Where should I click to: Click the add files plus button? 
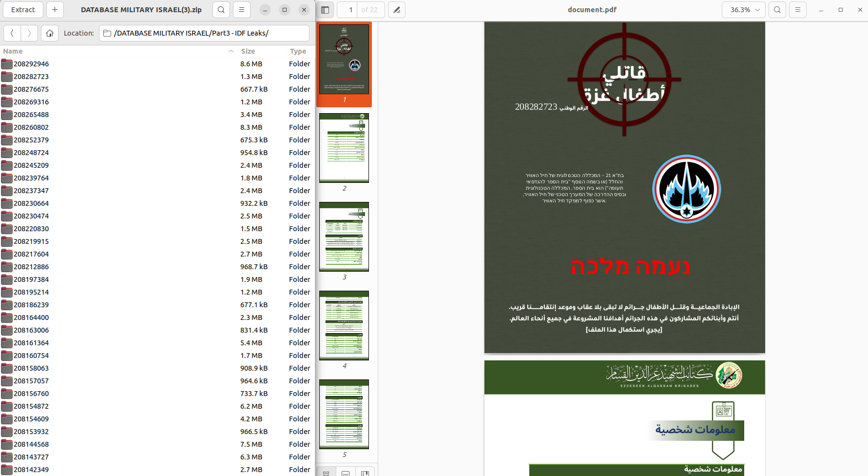tap(55, 10)
